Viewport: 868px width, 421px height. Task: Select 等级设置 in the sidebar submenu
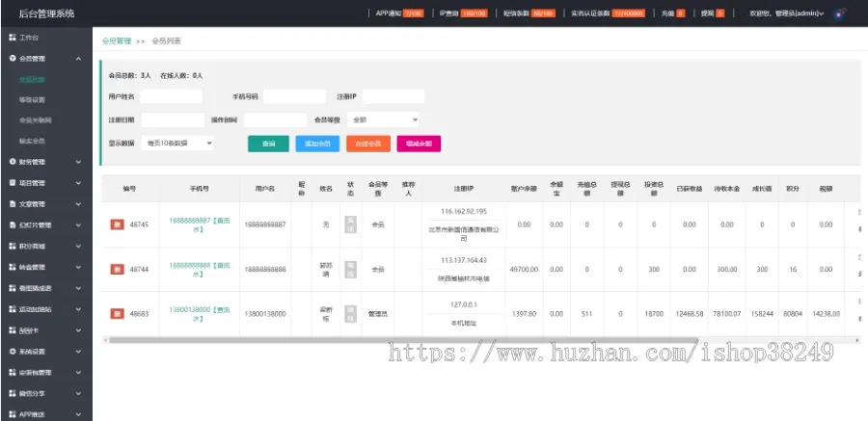click(31, 99)
